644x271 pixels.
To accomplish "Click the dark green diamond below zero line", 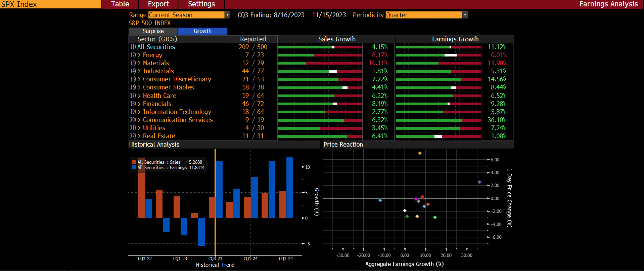I will tap(407, 216).
